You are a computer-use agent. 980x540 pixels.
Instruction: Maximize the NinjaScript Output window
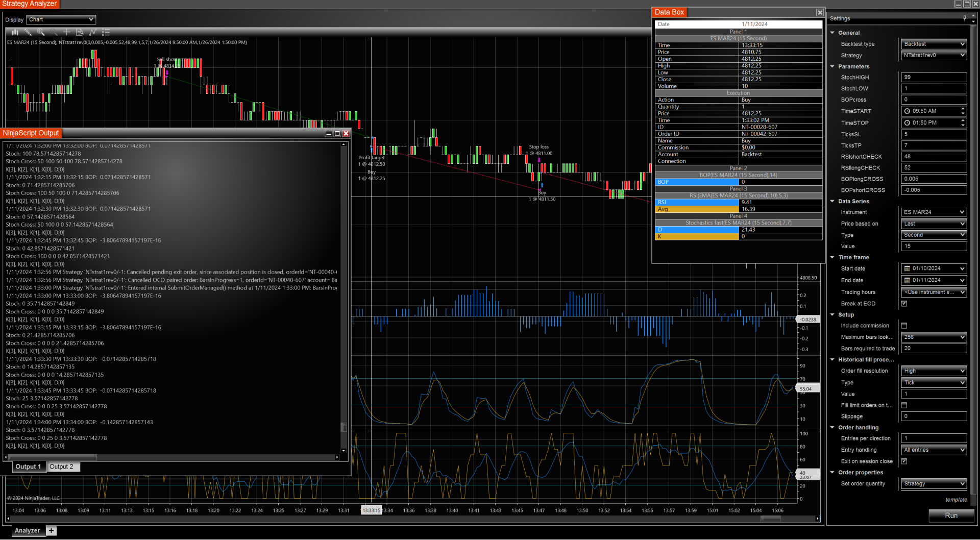point(337,134)
